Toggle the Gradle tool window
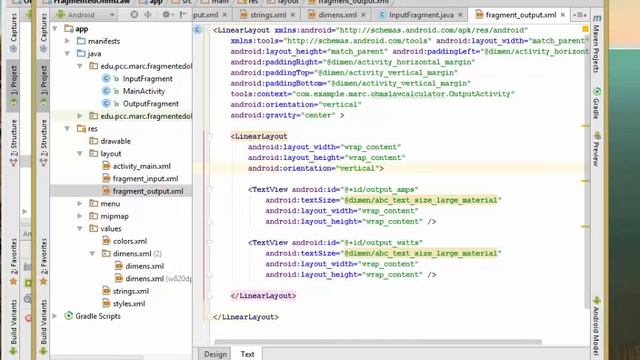 click(x=596, y=104)
